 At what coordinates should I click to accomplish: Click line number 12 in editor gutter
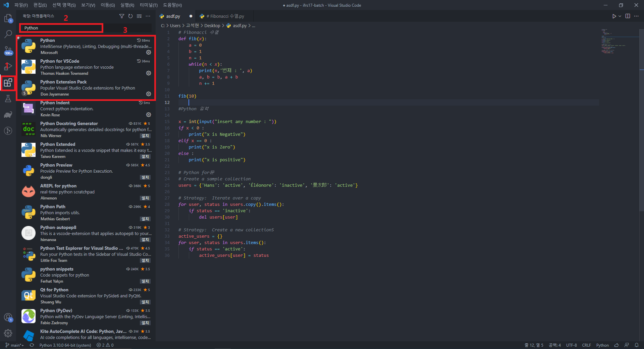[x=167, y=103]
